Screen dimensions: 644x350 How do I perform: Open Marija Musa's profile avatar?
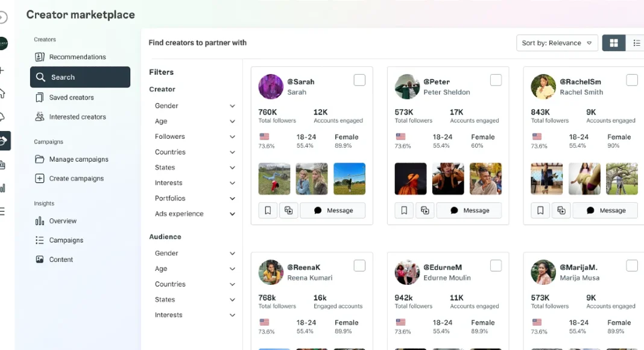(543, 272)
